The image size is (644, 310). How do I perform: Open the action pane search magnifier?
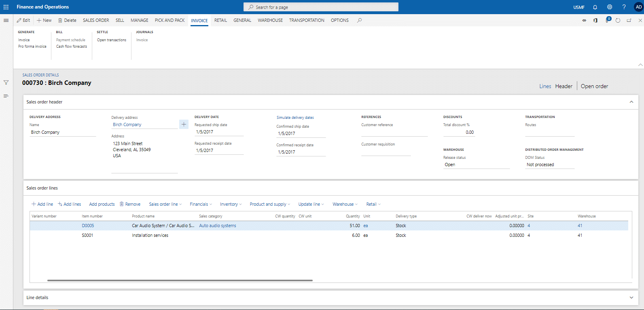359,20
